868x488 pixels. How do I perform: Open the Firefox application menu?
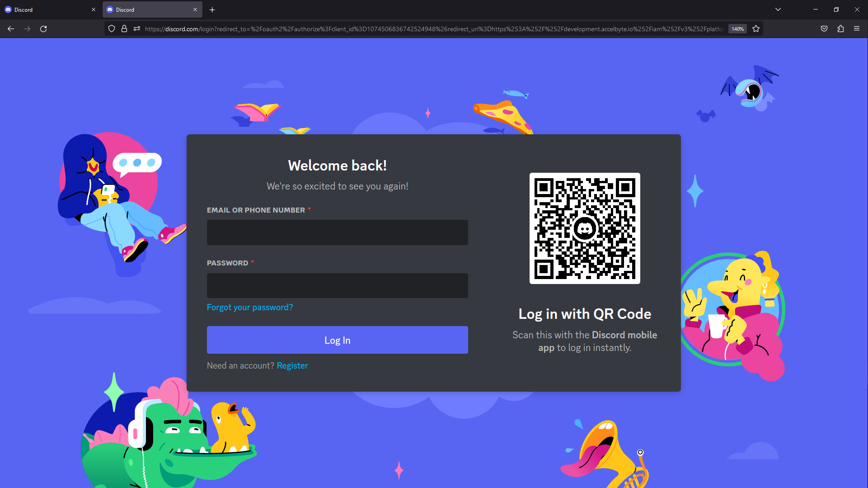tap(857, 29)
